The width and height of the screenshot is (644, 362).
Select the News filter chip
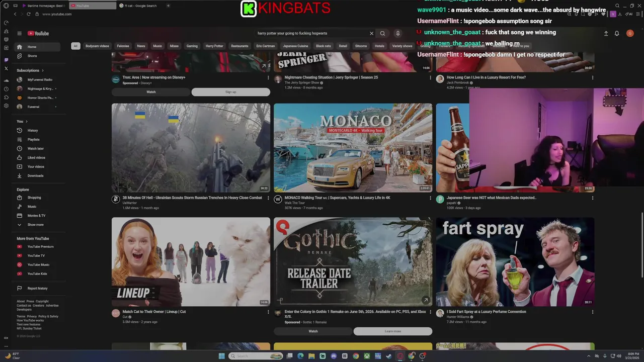[141, 46]
